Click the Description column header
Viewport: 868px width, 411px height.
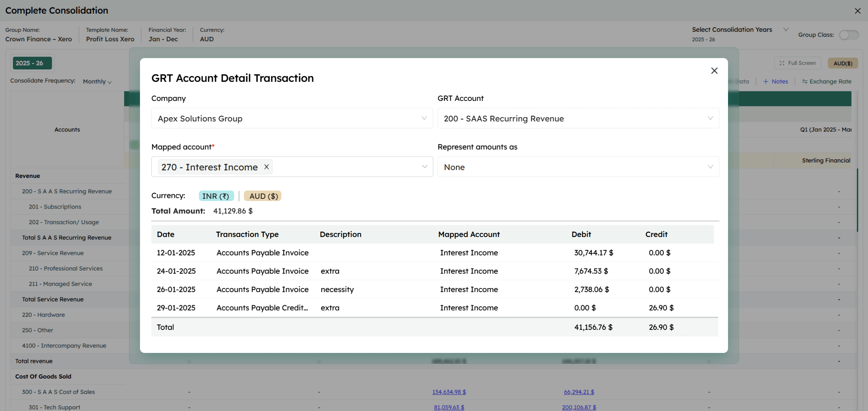click(x=340, y=235)
